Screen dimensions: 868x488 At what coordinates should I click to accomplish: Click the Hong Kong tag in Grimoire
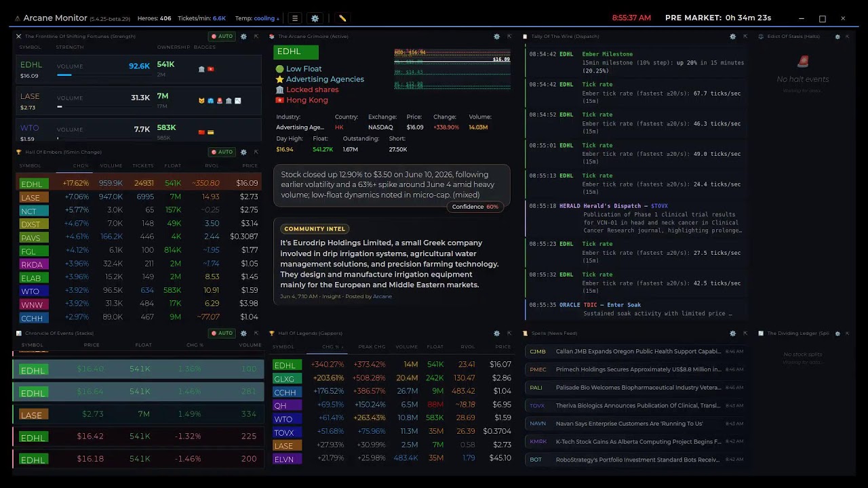point(301,100)
